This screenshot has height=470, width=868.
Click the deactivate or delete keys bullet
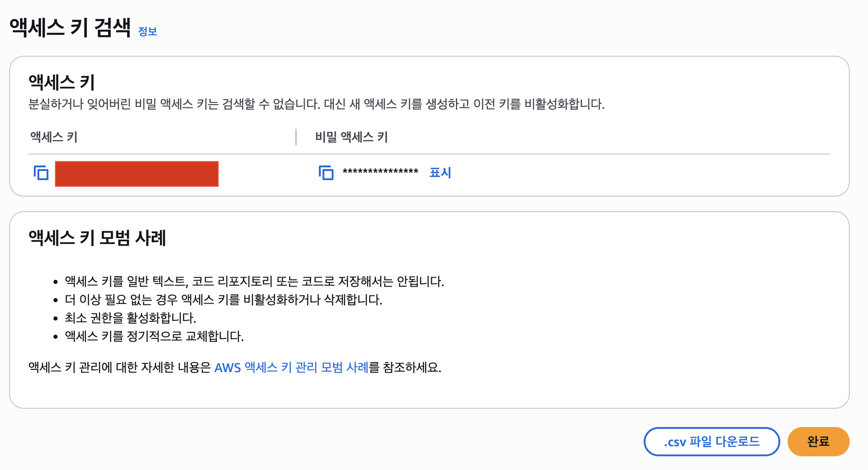coord(223,299)
